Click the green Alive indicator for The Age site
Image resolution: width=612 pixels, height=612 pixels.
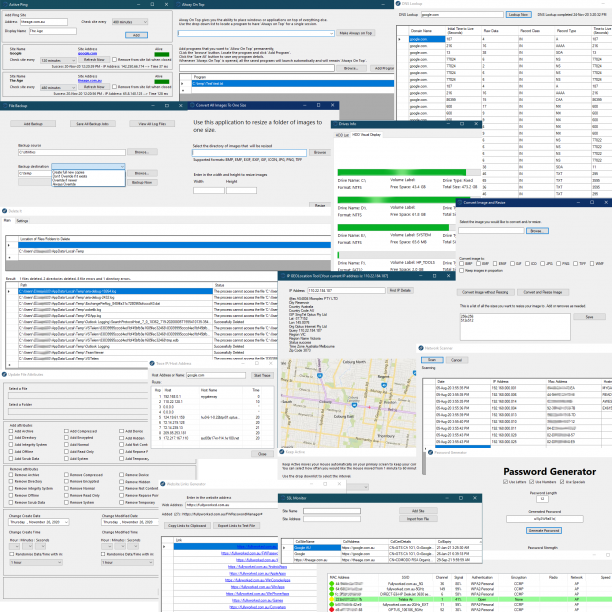click(162, 82)
